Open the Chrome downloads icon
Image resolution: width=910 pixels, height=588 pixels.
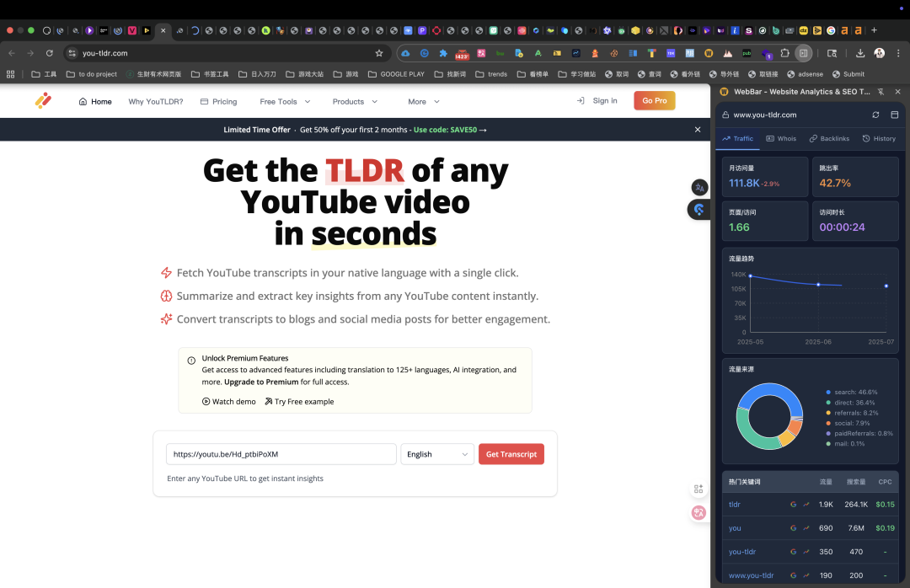pos(860,53)
